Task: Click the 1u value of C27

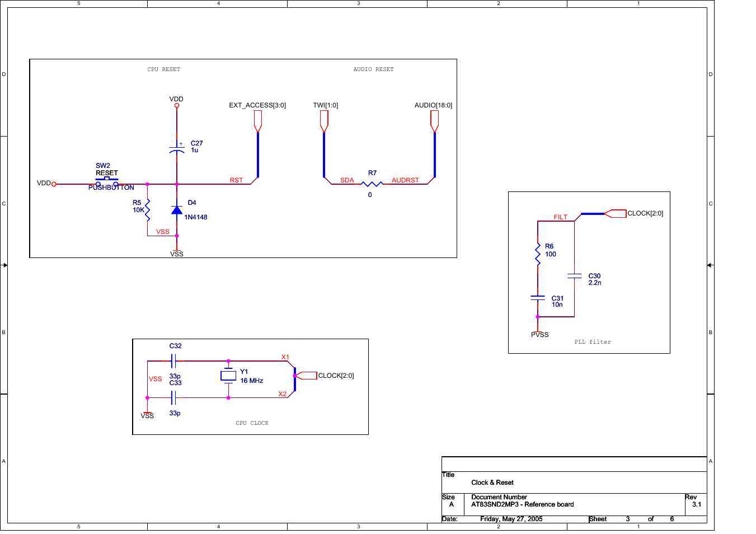Action: click(x=195, y=150)
